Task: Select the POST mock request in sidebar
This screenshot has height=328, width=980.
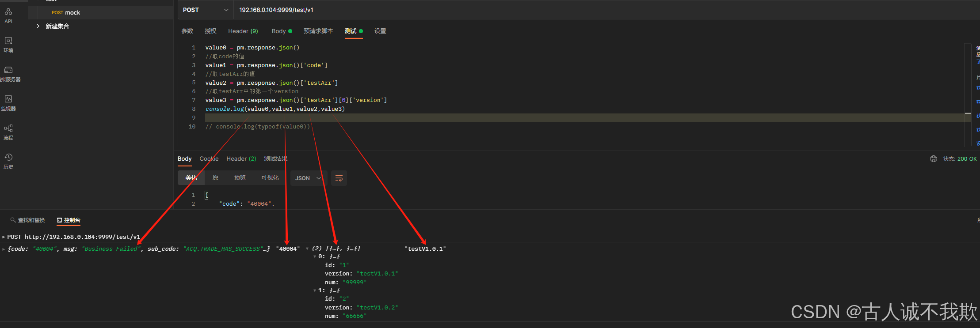Action: pyautogui.click(x=101, y=12)
